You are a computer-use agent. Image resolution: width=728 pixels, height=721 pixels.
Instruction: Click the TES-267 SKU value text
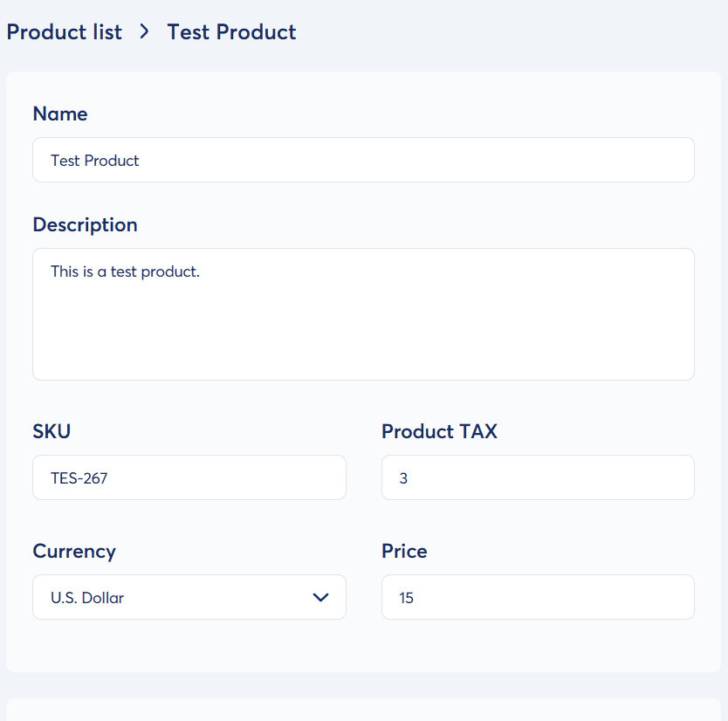pos(79,478)
